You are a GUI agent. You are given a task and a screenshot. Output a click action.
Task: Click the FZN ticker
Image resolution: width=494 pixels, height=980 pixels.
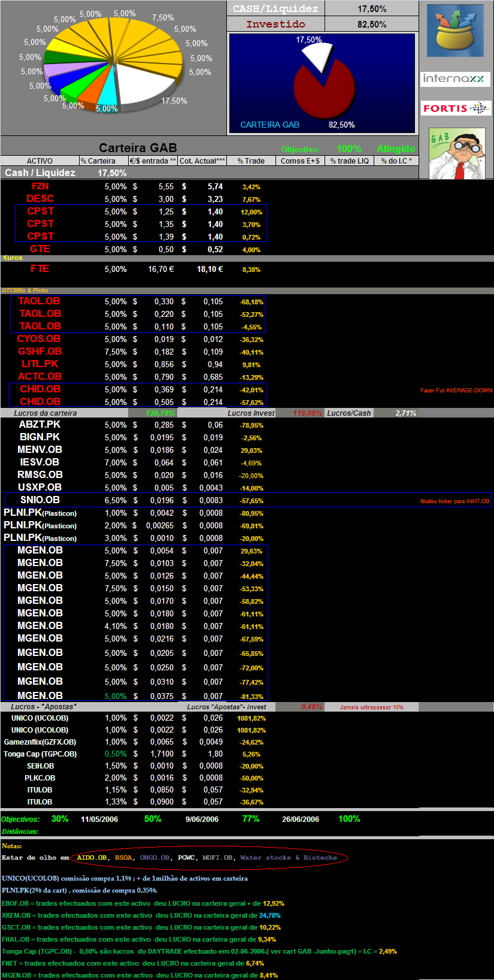click(40, 186)
